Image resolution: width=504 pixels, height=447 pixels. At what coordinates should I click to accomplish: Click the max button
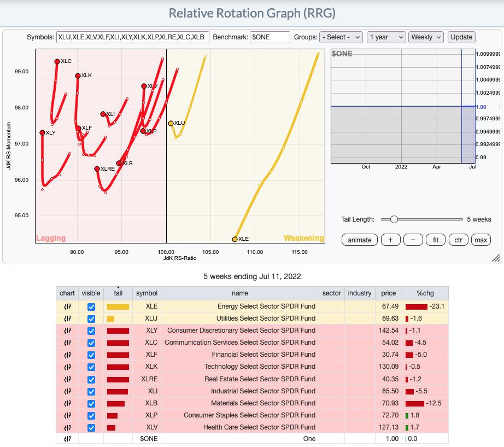[x=481, y=240]
